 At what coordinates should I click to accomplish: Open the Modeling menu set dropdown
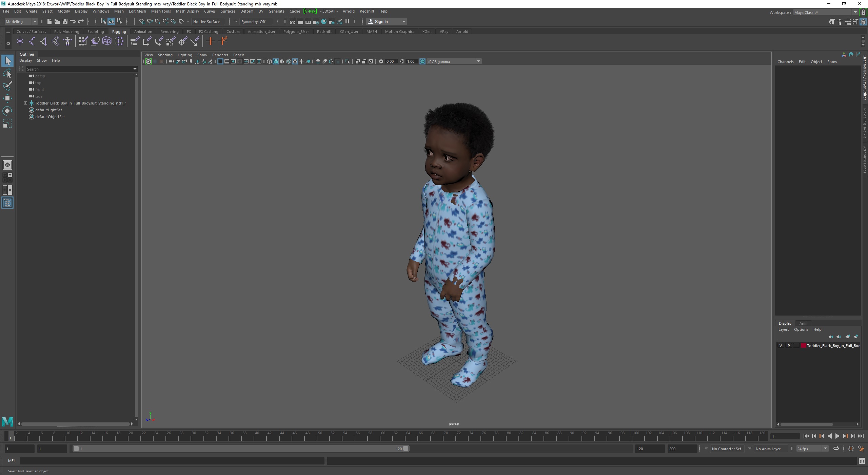click(x=21, y=21)
